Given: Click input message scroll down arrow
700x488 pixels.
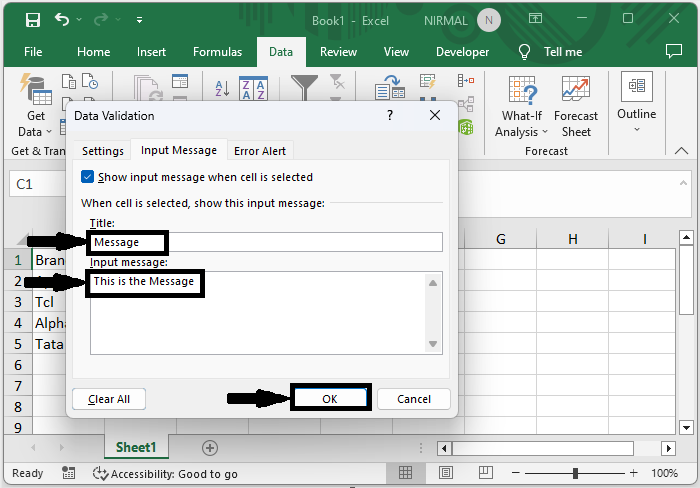Looking at the screenshot, I should [433, 344].
